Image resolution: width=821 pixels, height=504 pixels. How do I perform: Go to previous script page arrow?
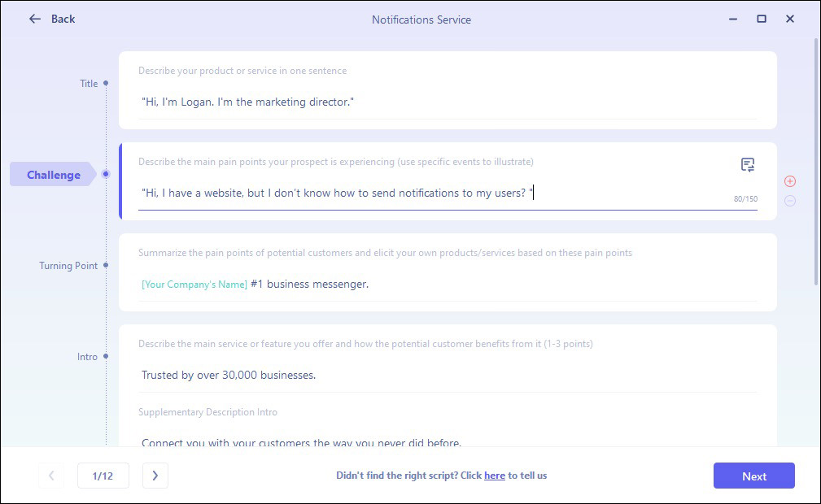(51, 476)
